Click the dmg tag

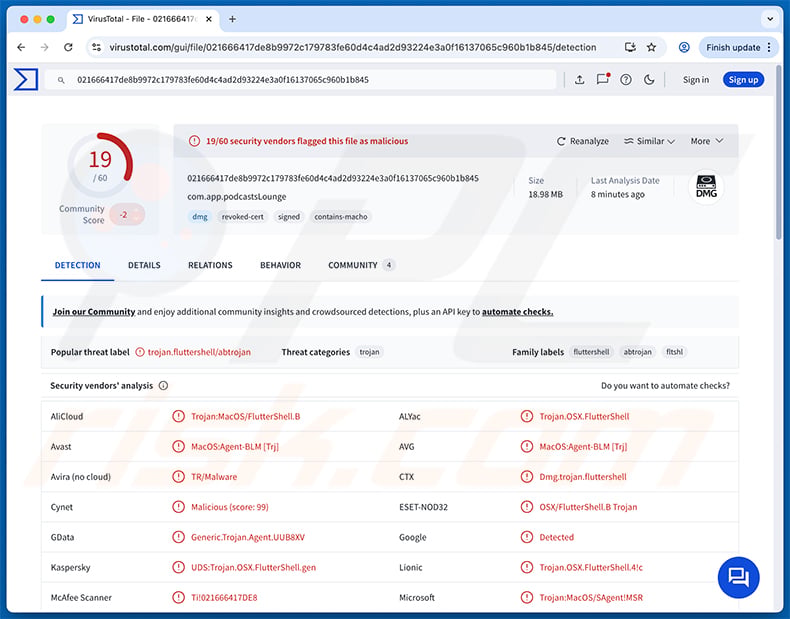click(x=200, y=217)
